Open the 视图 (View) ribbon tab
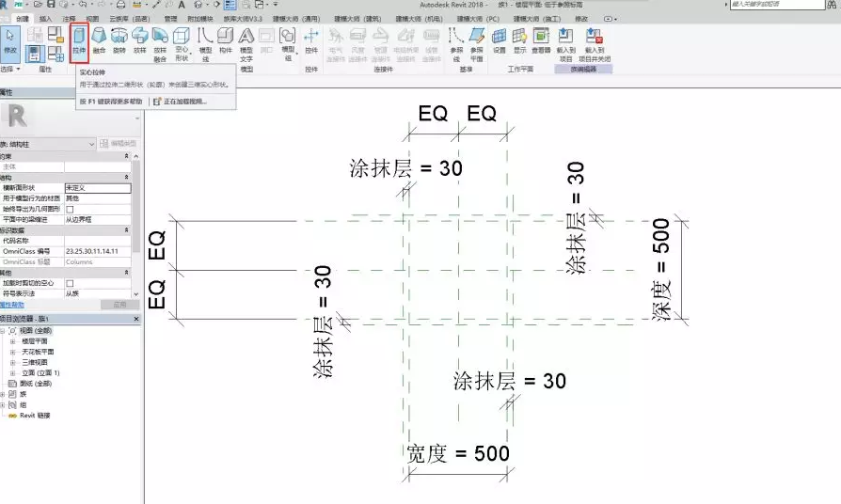This screenshot has width=841, height=504. tap(92, 19)
